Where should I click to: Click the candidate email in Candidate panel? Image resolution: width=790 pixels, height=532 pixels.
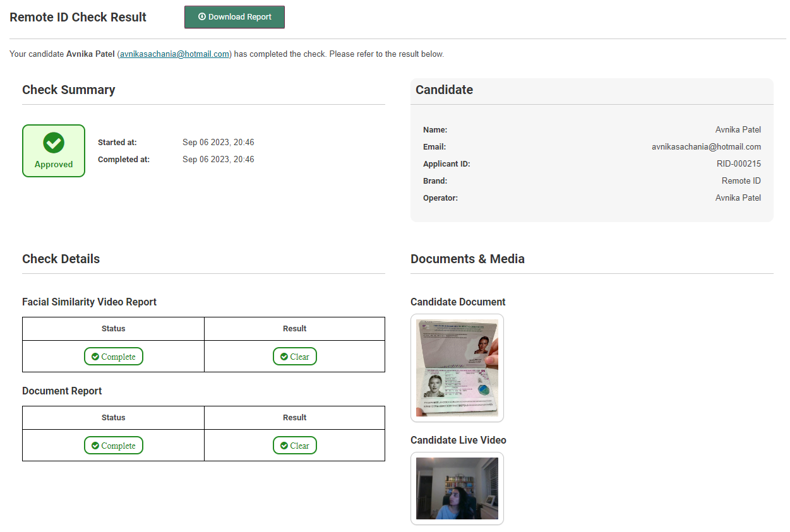coord(706,147)
